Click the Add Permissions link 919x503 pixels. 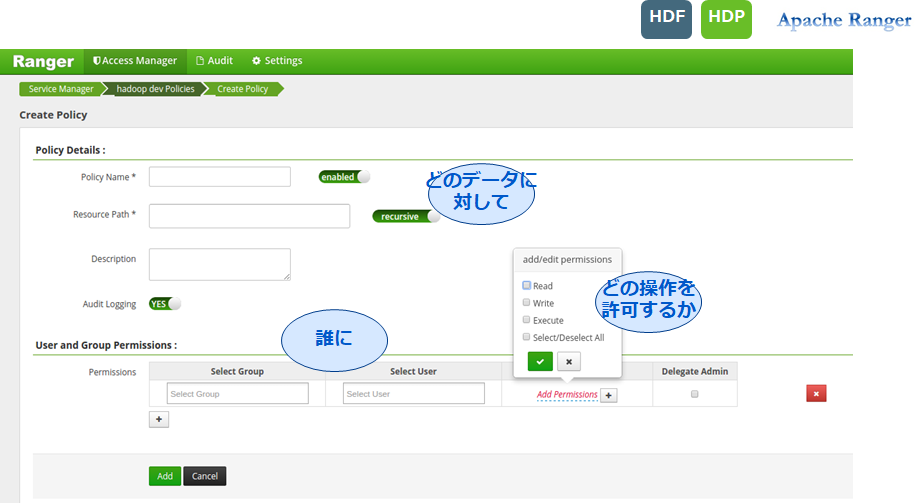point(567,395)
